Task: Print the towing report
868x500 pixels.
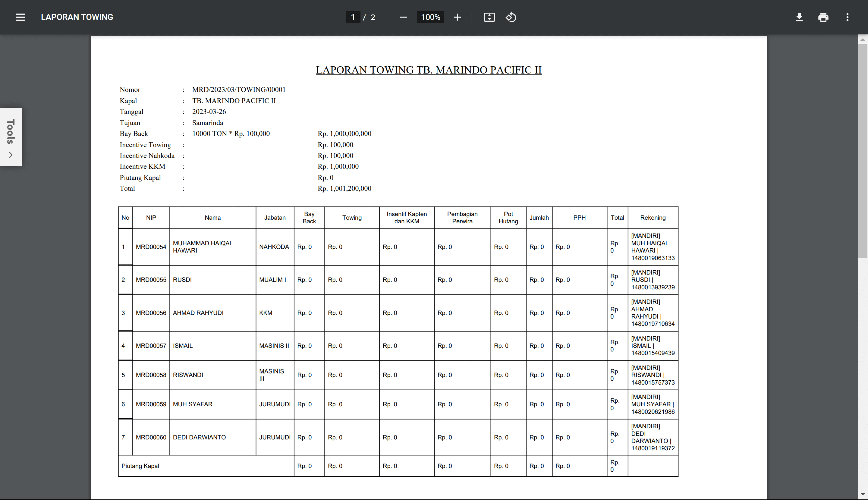Action: coord(823,17)
